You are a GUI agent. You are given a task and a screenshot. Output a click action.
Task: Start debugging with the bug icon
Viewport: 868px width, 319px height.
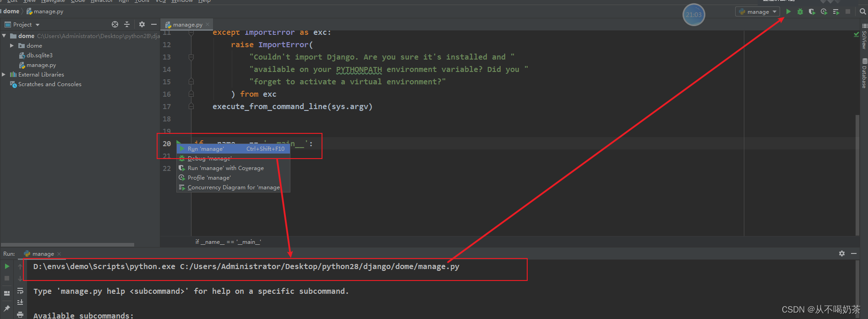point(800,11)
